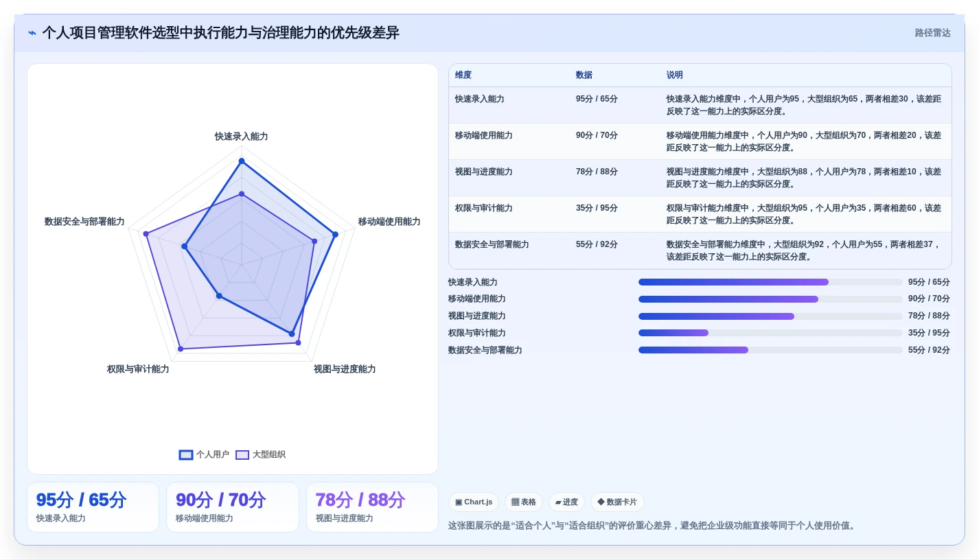This screenshot has width=979, height=560.
Task: Click the 路径雷达 label in header
Action: click(x=932, y=33)
